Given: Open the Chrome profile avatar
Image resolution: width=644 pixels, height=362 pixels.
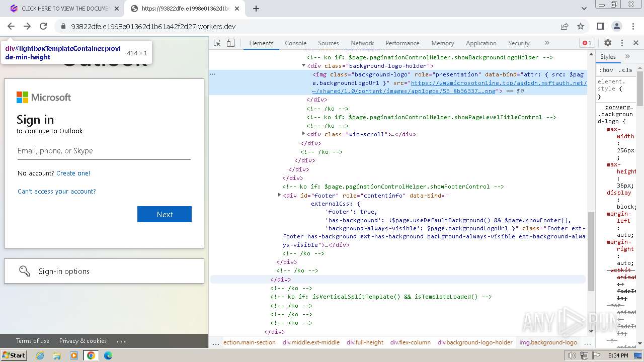Looking at the screenshot, I should [x=617, y=26].
